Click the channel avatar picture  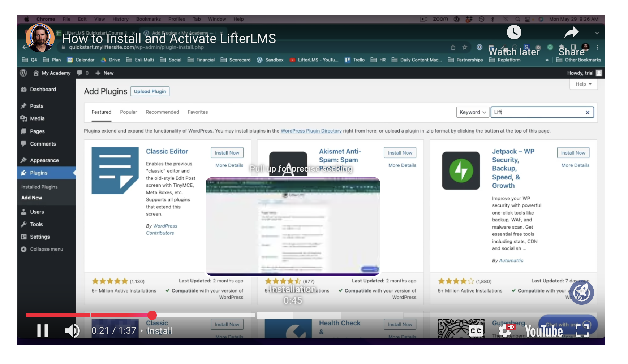40,38
